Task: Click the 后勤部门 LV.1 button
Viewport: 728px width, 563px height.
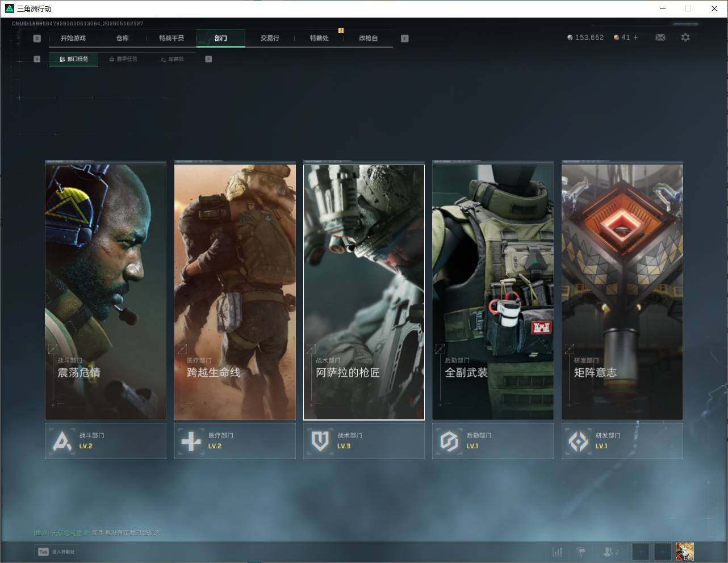Action: 493,441
